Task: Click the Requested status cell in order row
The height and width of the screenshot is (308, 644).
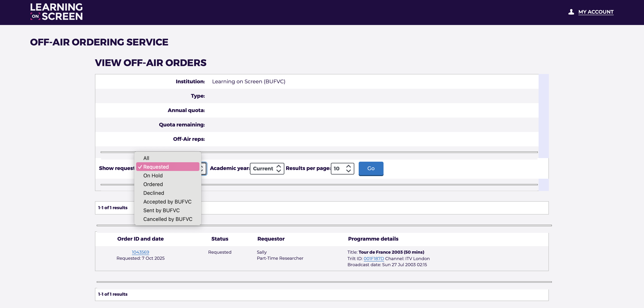Action: pos(220,252)
